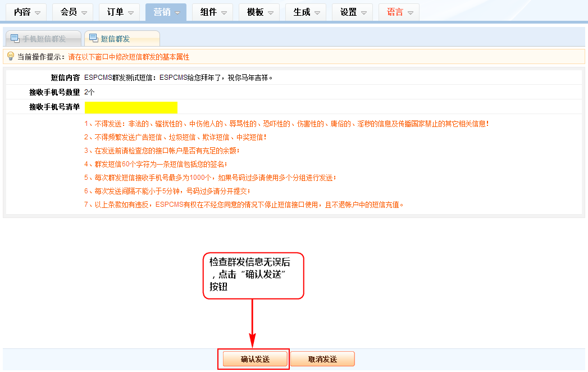This screenshot has width=588, height=372.
Task: Switch to the 手机短信群发 tab
Action: point(44,39)
